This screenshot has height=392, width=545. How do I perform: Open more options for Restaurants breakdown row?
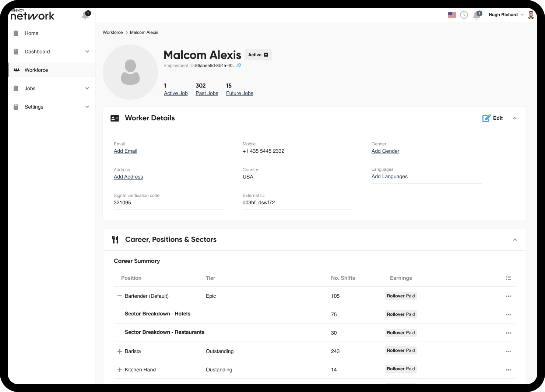point(509,333)
